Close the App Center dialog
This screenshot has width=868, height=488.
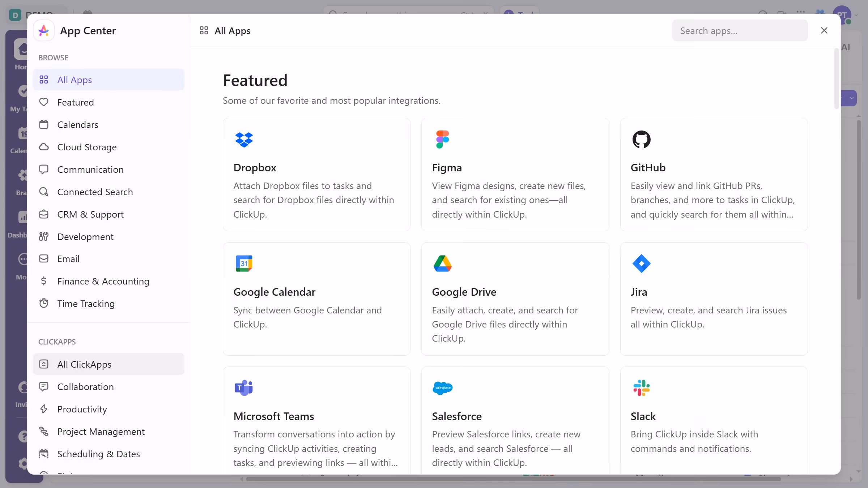[x=824, y=30]
